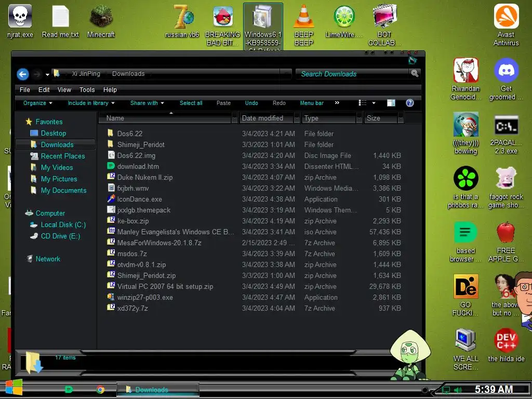The width and height of the screenshot is (532, 399).
Task: Select the Duke Nukem II.zip file
Action: coord(254,177)
